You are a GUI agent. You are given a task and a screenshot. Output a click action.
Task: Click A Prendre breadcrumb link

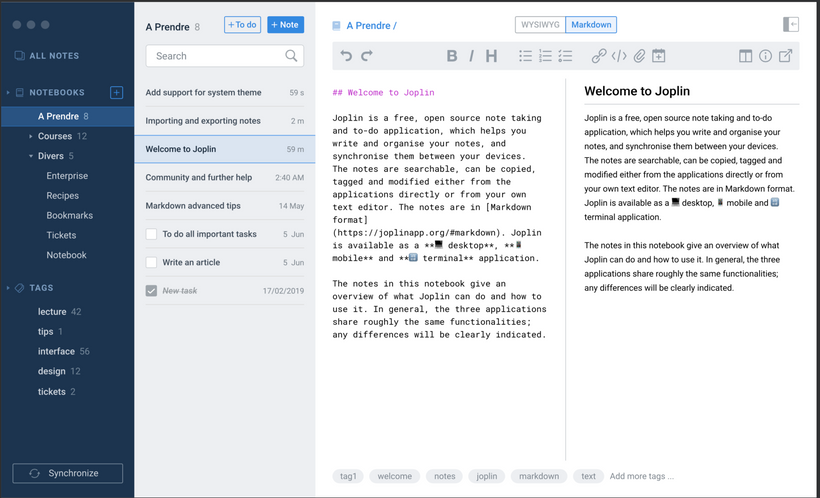point(371,26)
